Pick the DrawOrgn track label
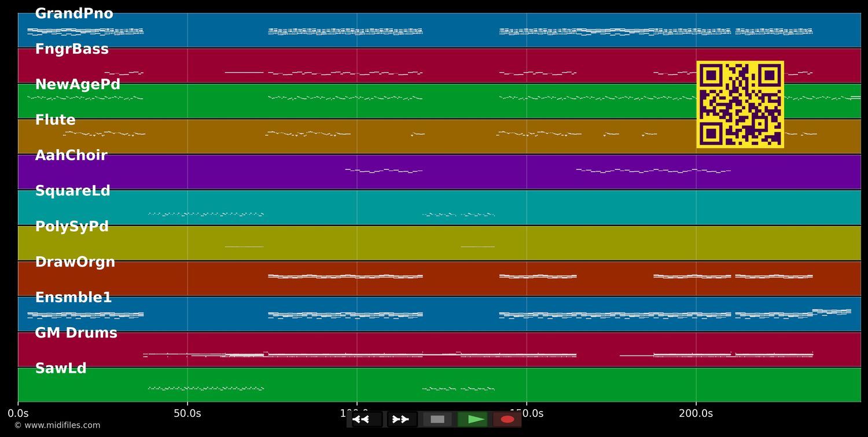868x437 pixels. 75,262
